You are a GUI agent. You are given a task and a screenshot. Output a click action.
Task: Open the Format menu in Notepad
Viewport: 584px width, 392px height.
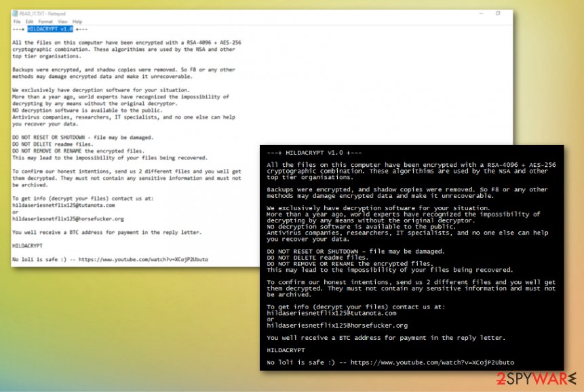(45, 22)
